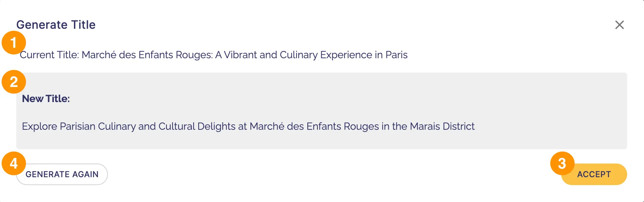Click the orange number 4 badge
Viewport: 644px width, 202px height.
pos(14,164)
